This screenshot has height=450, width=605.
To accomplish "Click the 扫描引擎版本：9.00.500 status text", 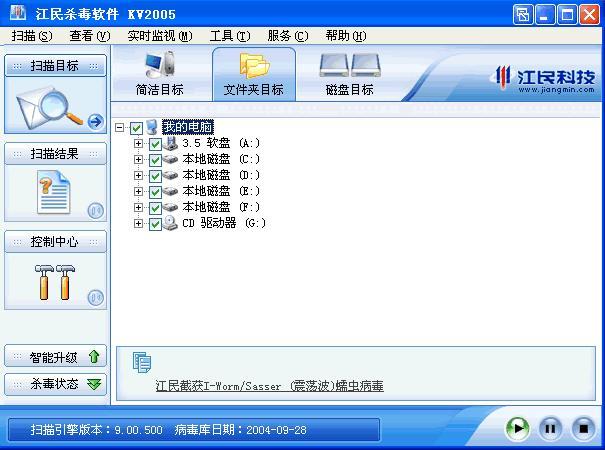I will pyautogui.click(x=96, y=430).
